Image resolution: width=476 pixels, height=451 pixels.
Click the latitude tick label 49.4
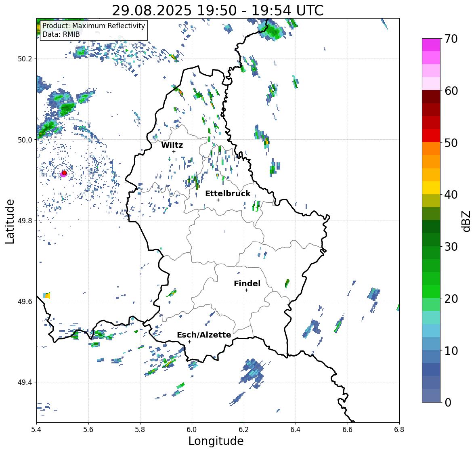[x=25, y=382]
